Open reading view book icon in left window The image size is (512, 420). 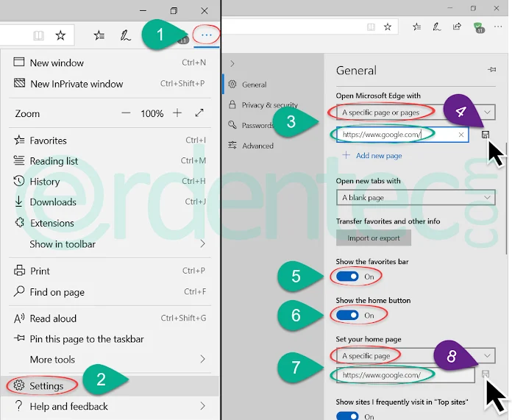[38, 35]
